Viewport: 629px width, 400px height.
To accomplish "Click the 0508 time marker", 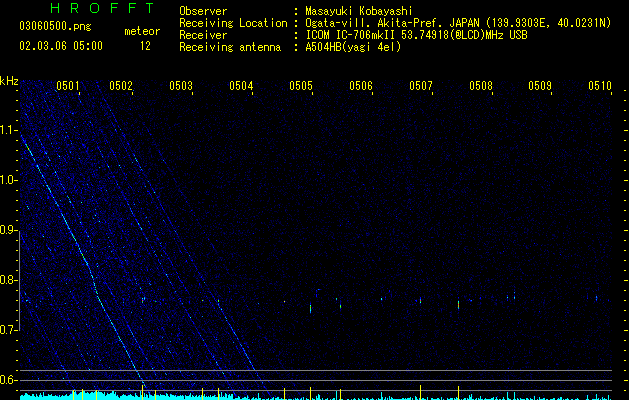I will 481,85.
